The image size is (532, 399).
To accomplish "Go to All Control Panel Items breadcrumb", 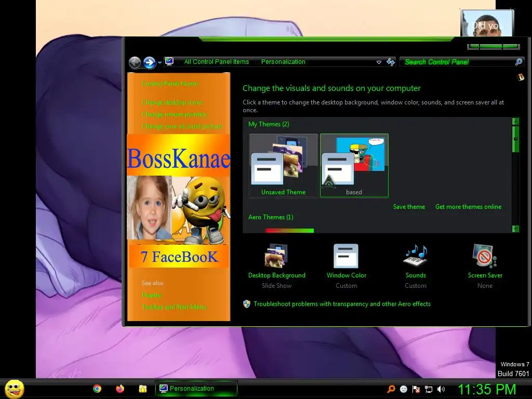I will pos(217,62).
